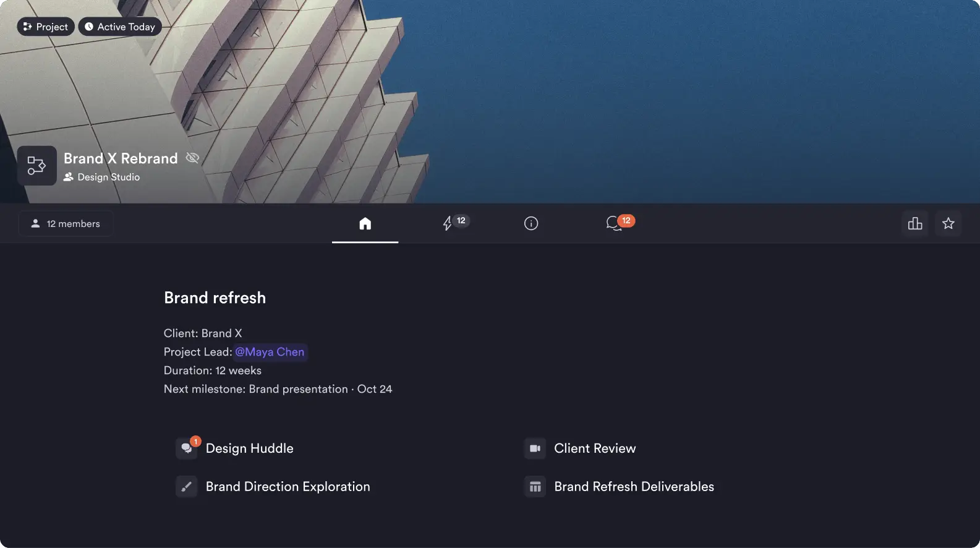Open the chat tab with 12 unread

tap(620, 223)
